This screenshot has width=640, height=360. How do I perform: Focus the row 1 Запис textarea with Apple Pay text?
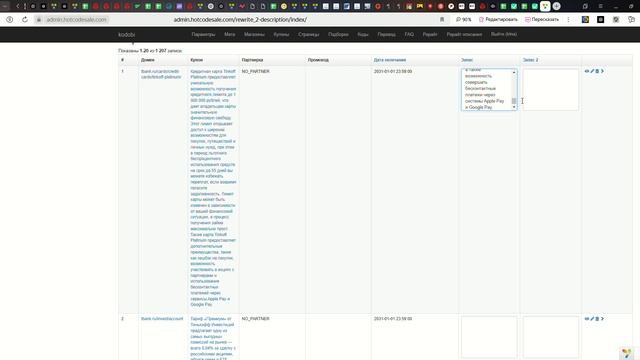[489, 89]
